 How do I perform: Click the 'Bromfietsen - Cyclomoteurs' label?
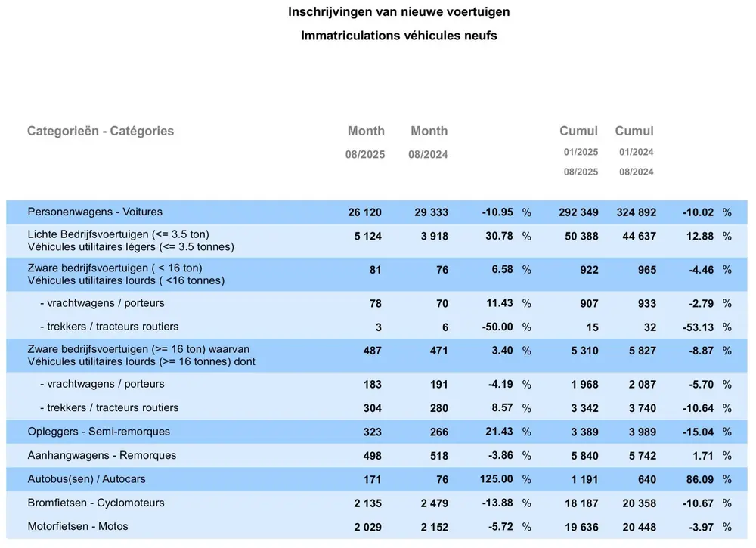(x=96, y=503)
